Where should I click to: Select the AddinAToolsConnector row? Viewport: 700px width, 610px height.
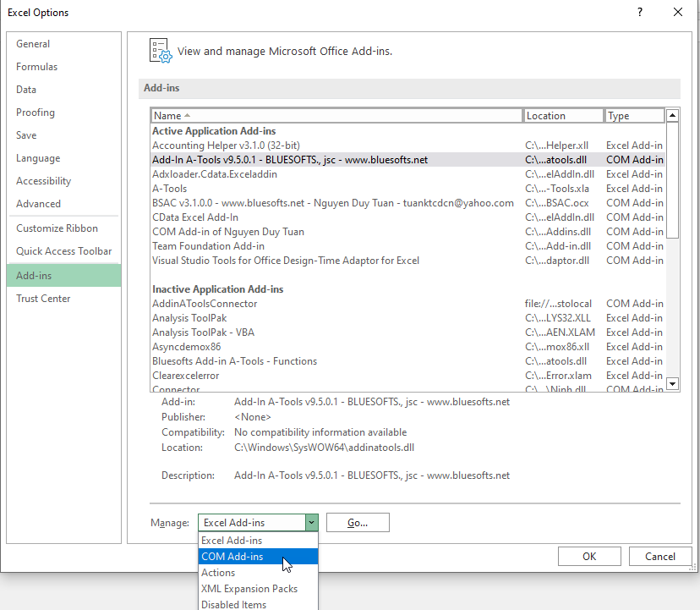[408, 304]
